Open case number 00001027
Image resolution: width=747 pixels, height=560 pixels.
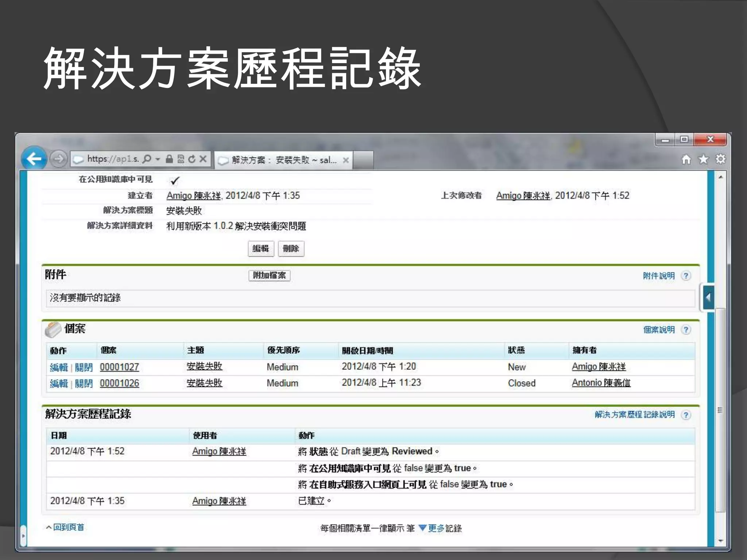119,367
